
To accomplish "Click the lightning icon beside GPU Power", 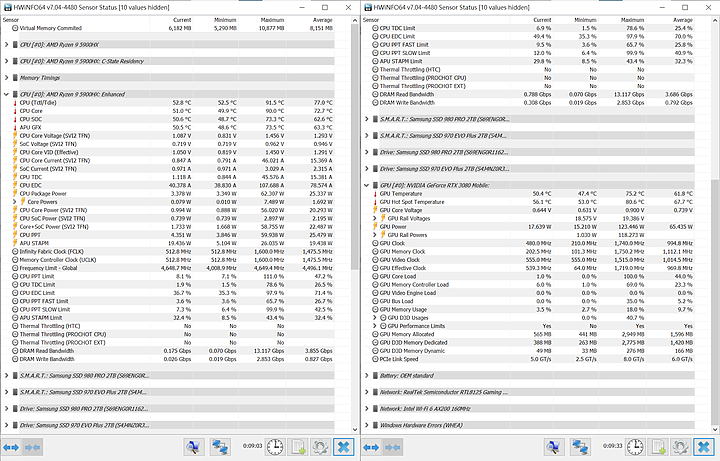I will [x=375, y=227].
